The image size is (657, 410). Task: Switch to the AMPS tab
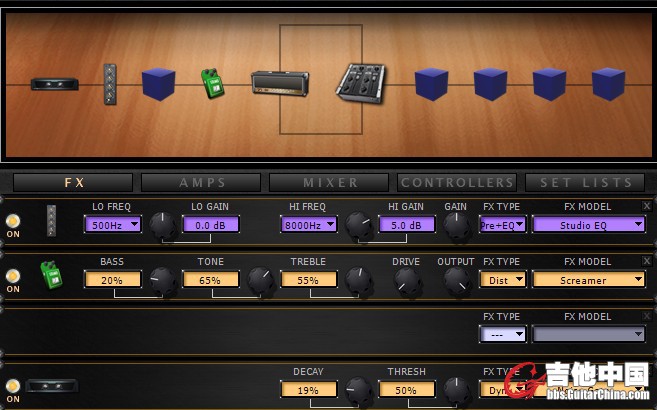pyautogui.click(x=202, y=183)
